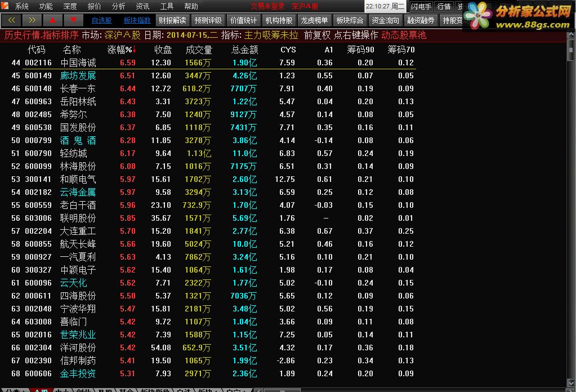
Task: Select the 轻纺城 stock row
Action: 213,153
